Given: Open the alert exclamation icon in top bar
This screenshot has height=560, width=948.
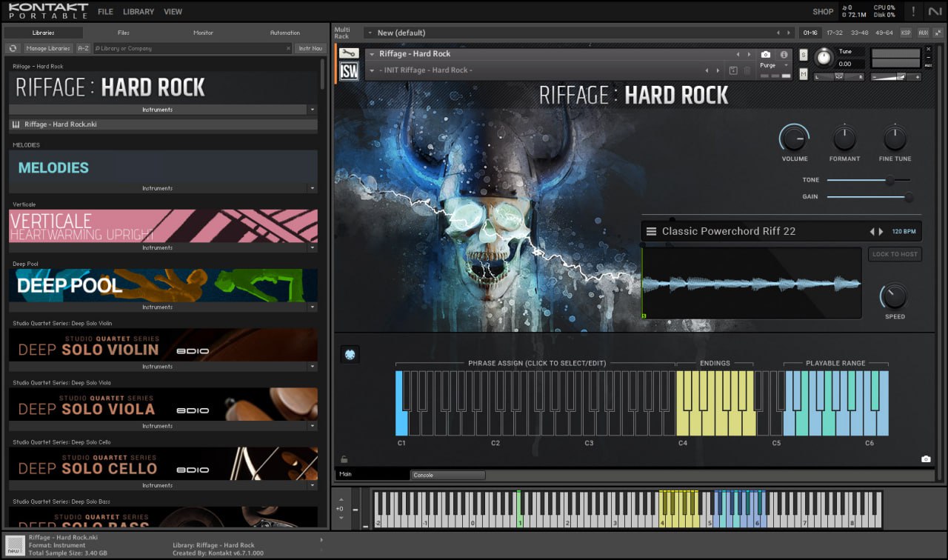Looking at the screenshot, I should (913, 11).
